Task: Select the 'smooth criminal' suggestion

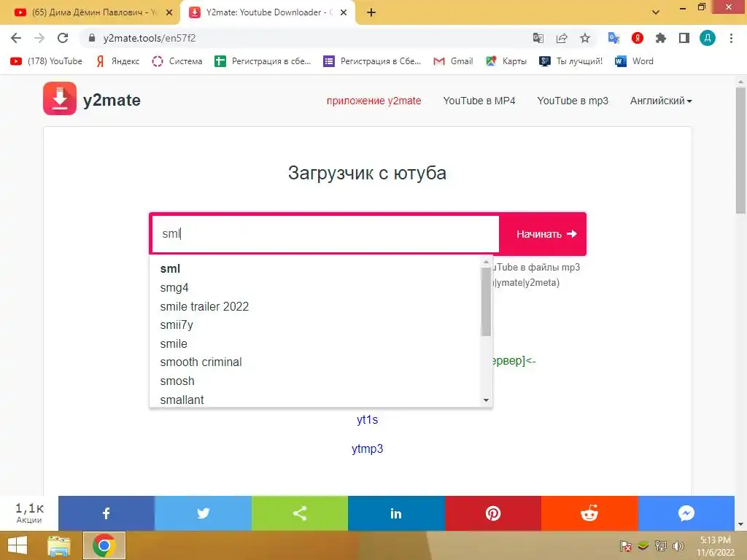Action: coord(315,362)
